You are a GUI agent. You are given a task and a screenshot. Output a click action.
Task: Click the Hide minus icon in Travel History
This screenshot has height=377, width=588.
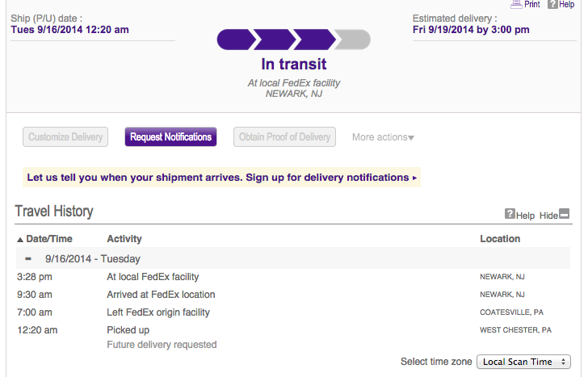pos(565,214)
